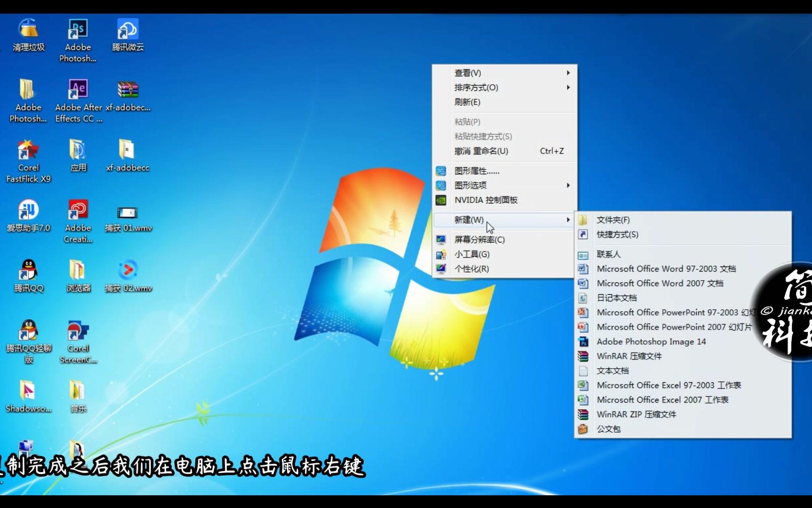Create an Excel 2007 工作表
The height and width of the screenshot is (508, 812).
pyautogui.click(x=683, y=400)
